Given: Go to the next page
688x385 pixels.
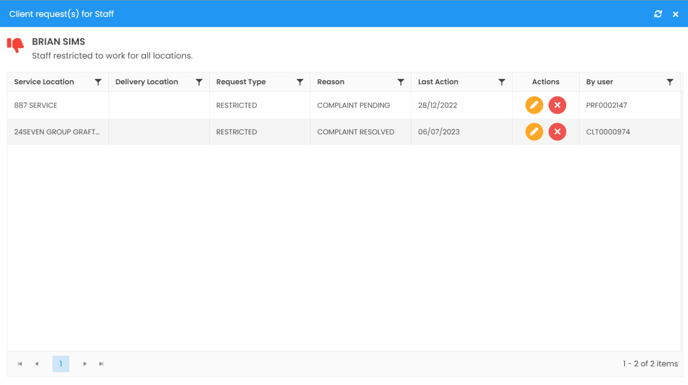Looking at the screenshot, I should (x=85, y=364).
